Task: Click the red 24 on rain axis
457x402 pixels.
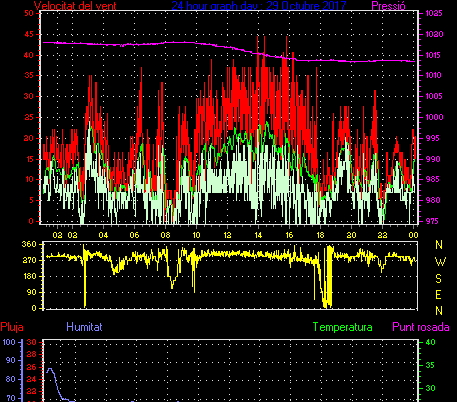Action: point(31,380)
